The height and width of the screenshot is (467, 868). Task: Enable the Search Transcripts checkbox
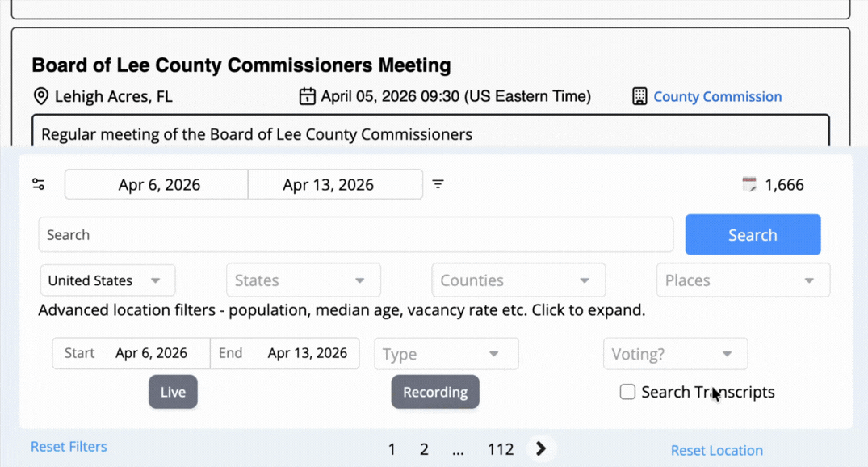point(627,392)
